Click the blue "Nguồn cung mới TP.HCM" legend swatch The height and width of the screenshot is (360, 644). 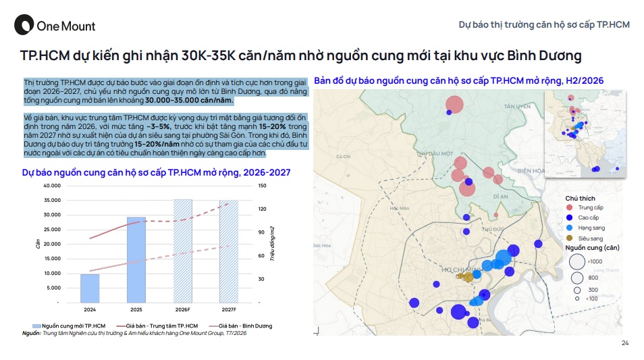36,326
